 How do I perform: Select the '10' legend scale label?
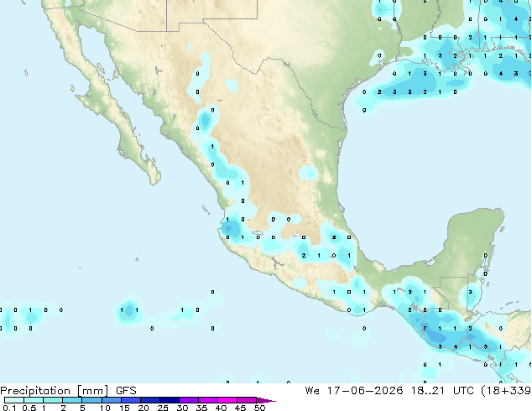[105, 408]
